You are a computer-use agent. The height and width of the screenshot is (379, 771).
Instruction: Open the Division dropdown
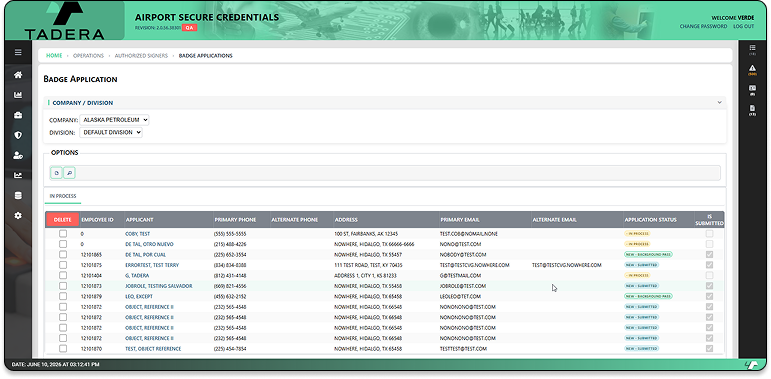click(111, 132)
